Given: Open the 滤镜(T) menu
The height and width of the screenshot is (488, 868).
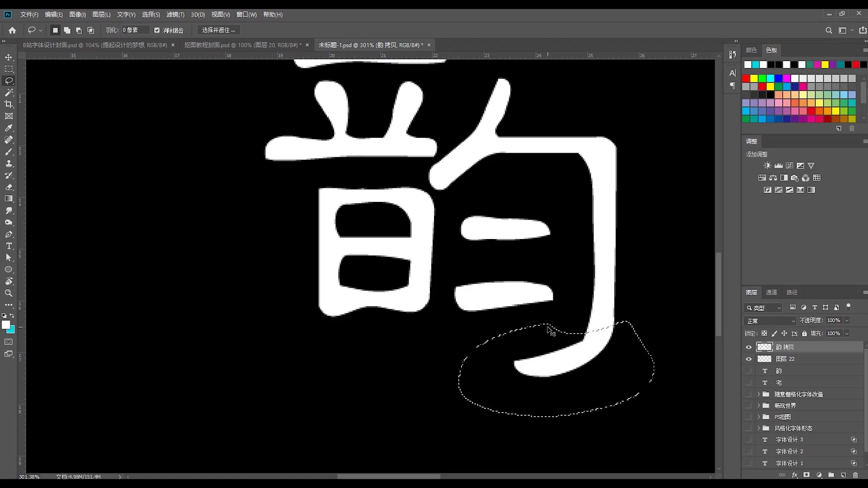Looking at the screenshot, I should (x=175, y=14).
